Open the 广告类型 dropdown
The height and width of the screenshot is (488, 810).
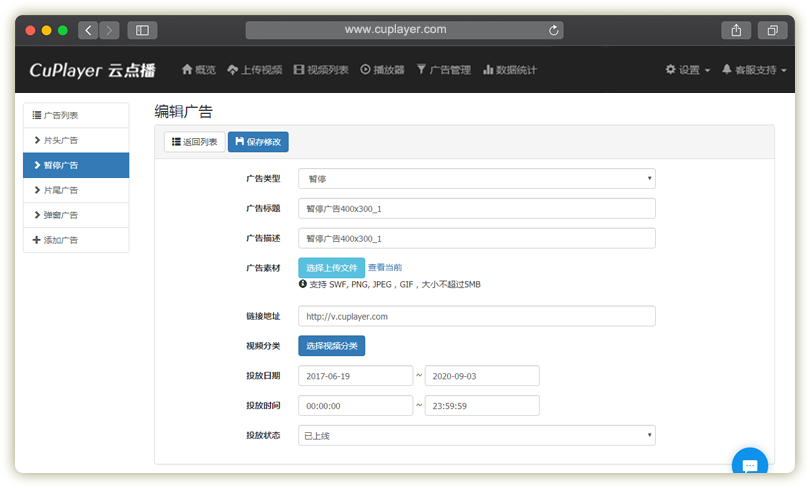(x=476, y=179)
